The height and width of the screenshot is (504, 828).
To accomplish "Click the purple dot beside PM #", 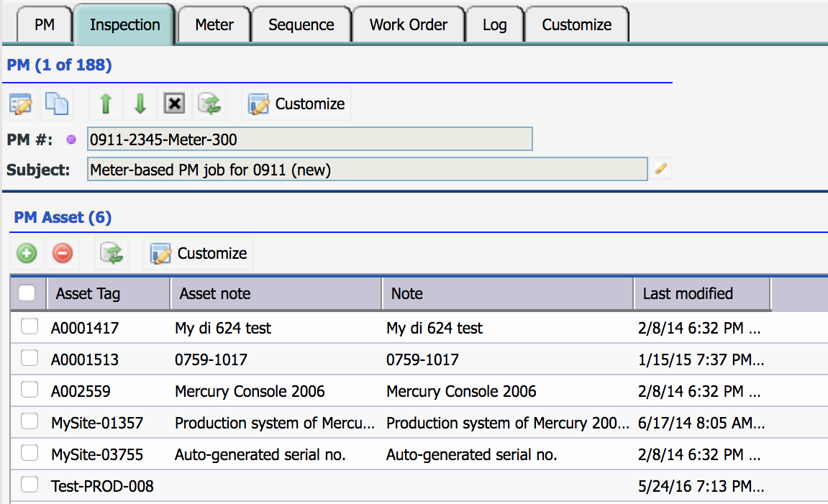I will coord(71,140).
